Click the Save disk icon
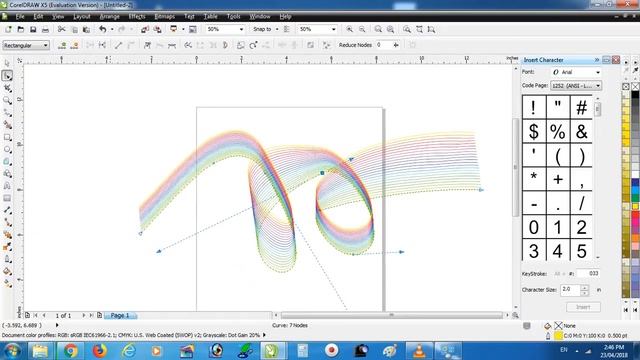Image resolution: width=640 pixels, height=360 pixels. click(x=33, y=29)
